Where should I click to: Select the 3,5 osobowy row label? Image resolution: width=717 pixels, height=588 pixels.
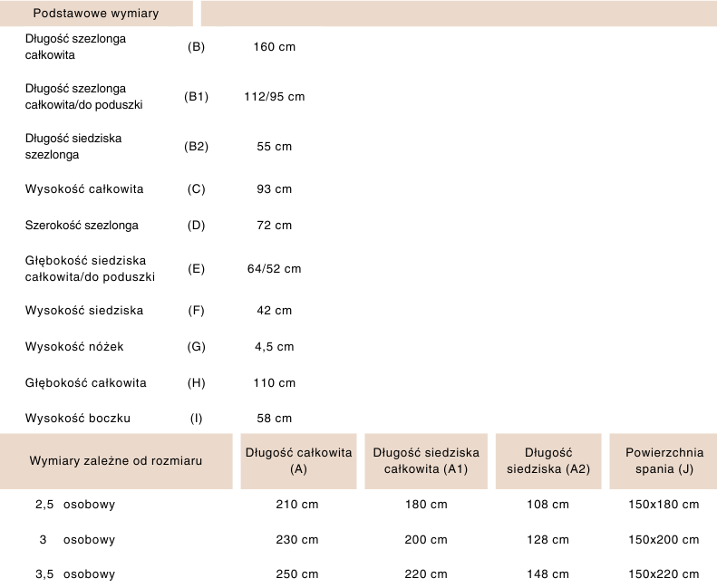coord(75,574)
